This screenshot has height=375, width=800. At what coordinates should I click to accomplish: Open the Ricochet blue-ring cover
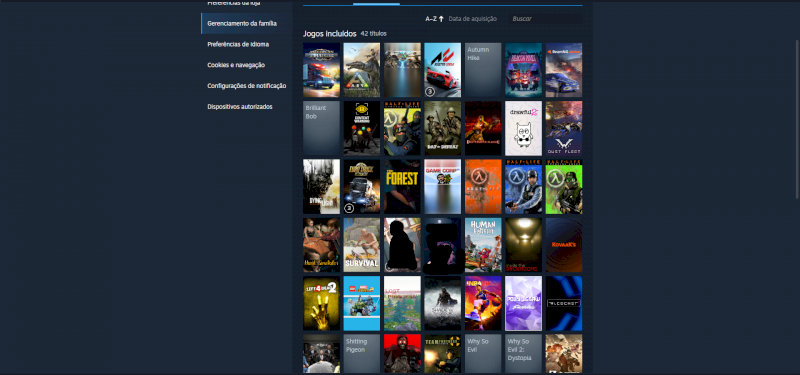coord(564,304)
